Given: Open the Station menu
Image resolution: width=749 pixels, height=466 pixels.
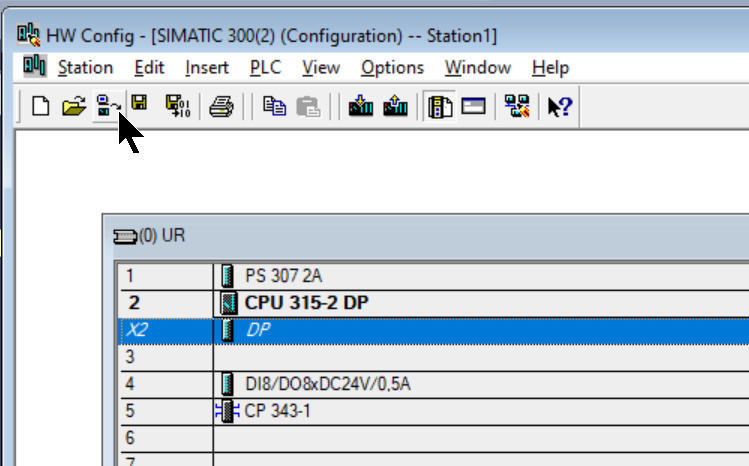Looking at the screenshot, I should [x=86, y=67].
